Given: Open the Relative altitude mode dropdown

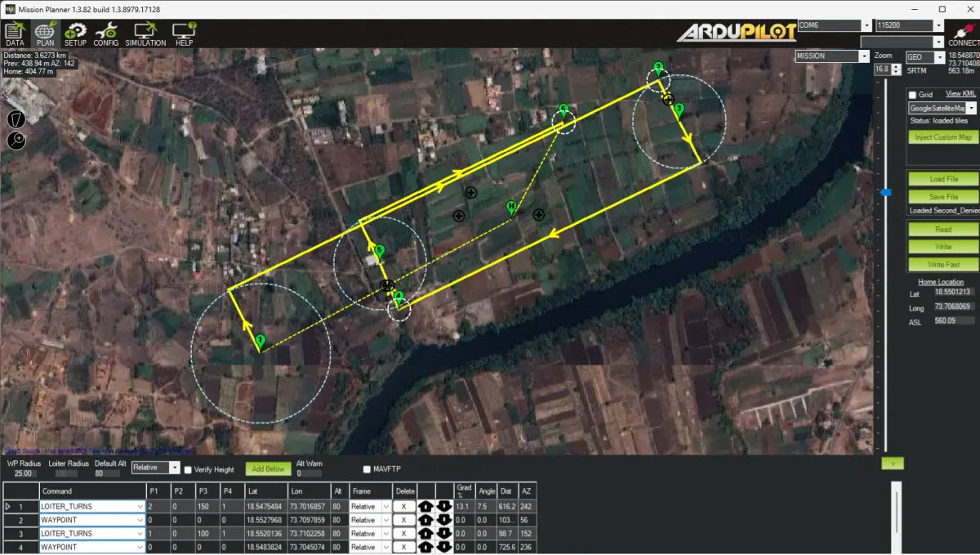Looking at the screenshot, I should tap(155, 468).
